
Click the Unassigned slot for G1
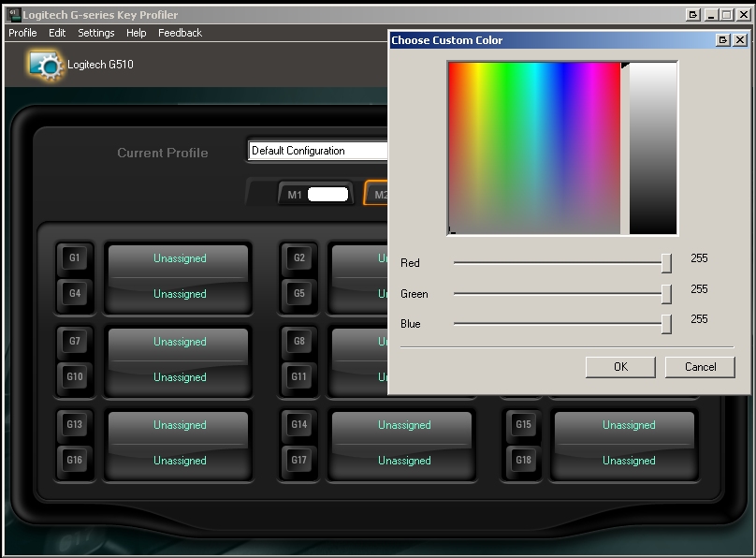[180, 258]
